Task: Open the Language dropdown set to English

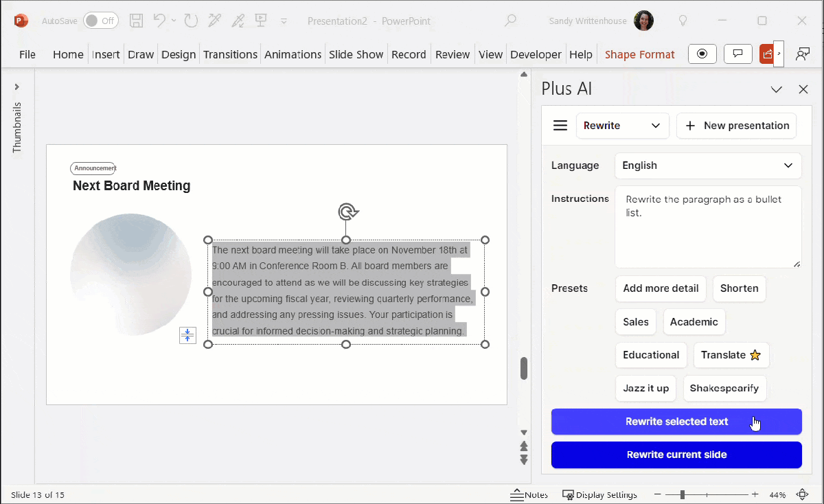Action: 707,165
